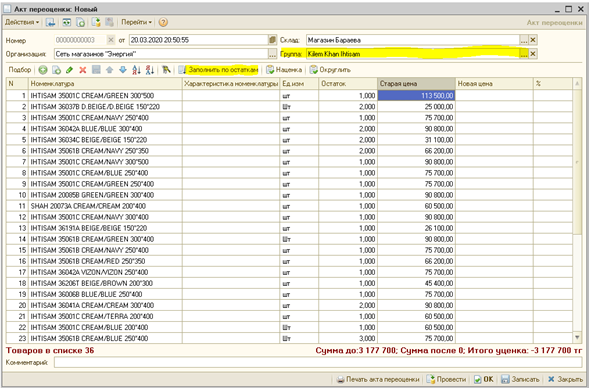
Task: Open the Действия dropdown menu
Action: pos(22,22)
